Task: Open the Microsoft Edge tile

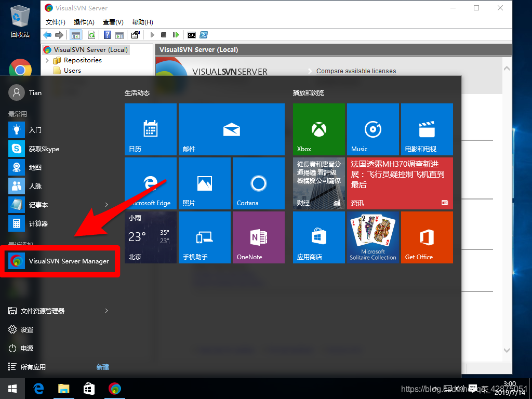Action: 151,183
